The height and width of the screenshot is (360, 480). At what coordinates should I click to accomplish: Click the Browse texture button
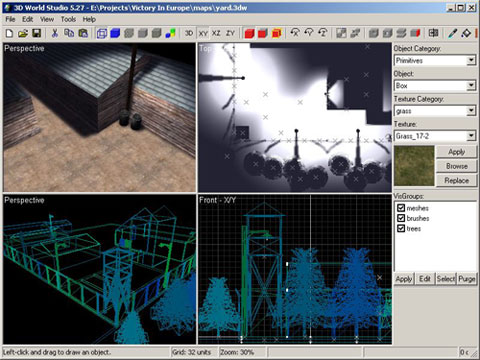click(x=457, y=166)
